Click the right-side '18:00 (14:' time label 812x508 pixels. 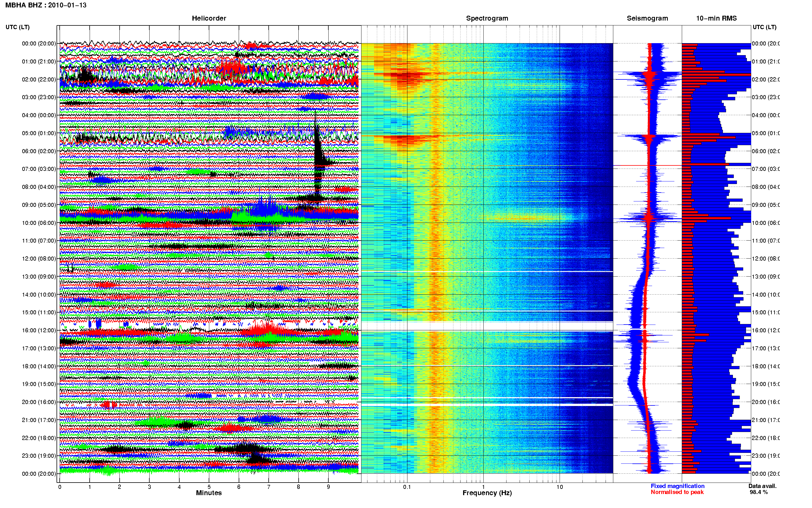766,366
